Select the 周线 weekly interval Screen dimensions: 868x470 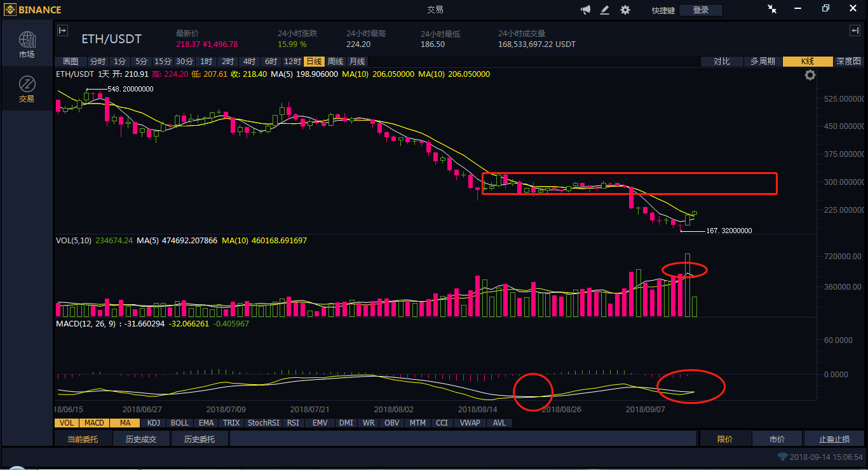pyautogui.click(x=336, y=62)
